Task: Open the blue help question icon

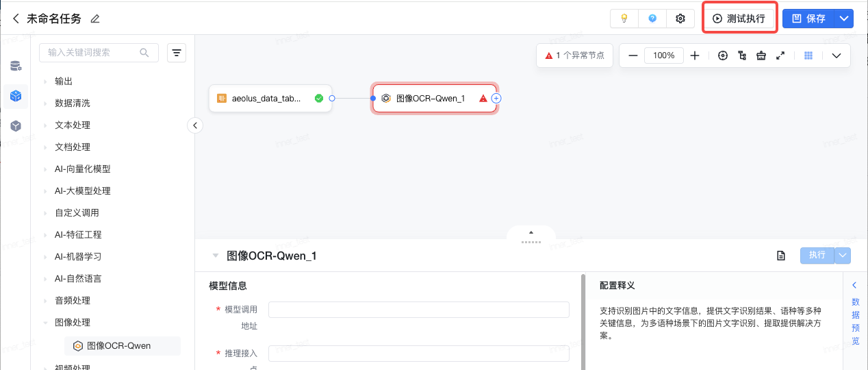Action: (652, 18)
